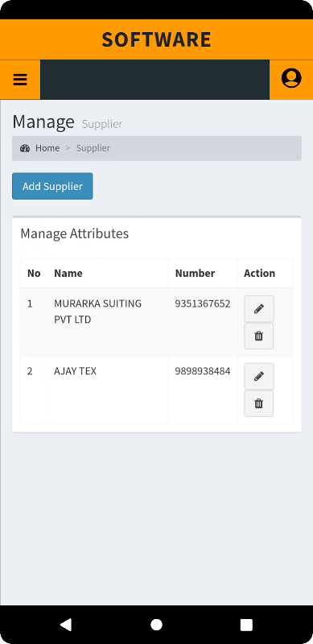Go to Home via breadcrumb link

47,148
